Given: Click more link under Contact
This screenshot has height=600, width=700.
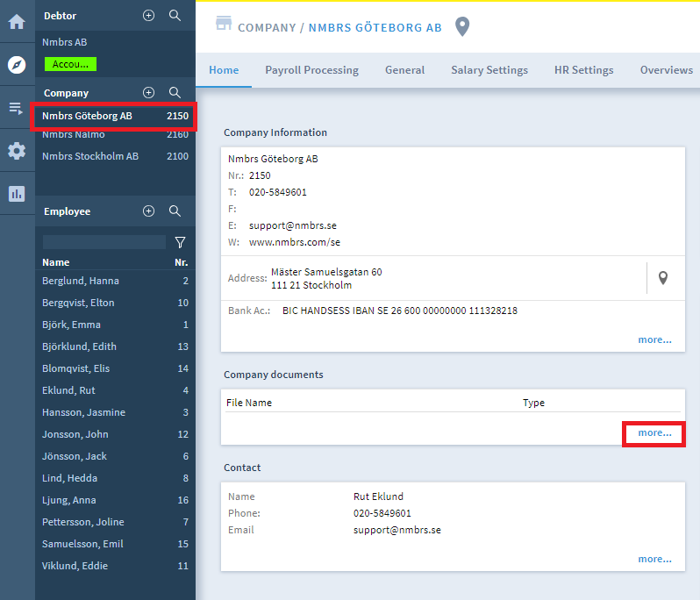Looking at the screenshot, I should tap(654, 559).
